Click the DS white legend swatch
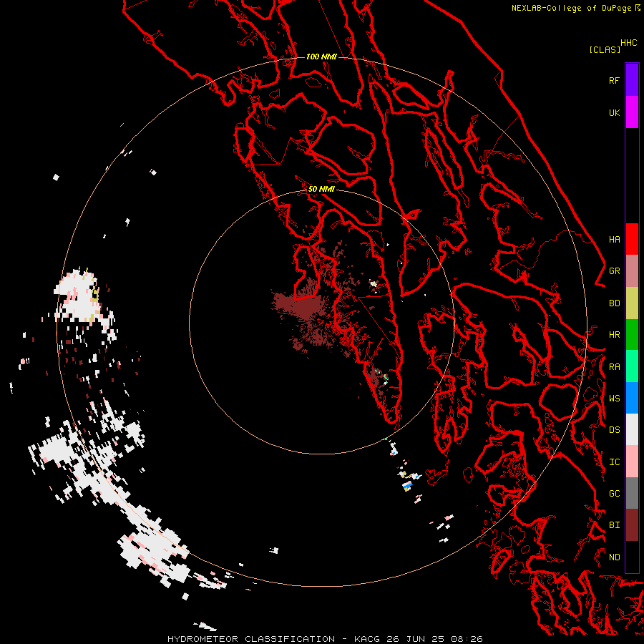The height and width of the screenshot is (644, 644). coord(632,429)
